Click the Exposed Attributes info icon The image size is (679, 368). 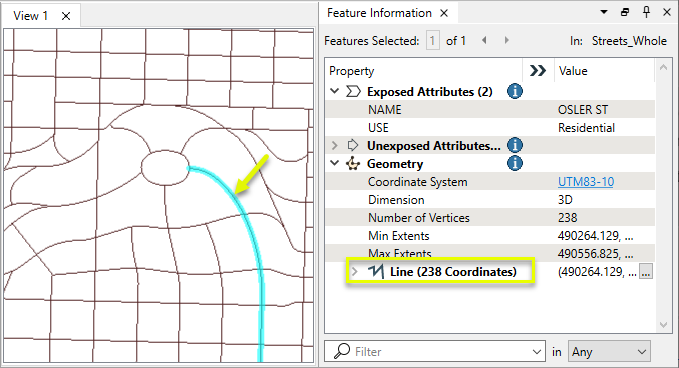514,91
